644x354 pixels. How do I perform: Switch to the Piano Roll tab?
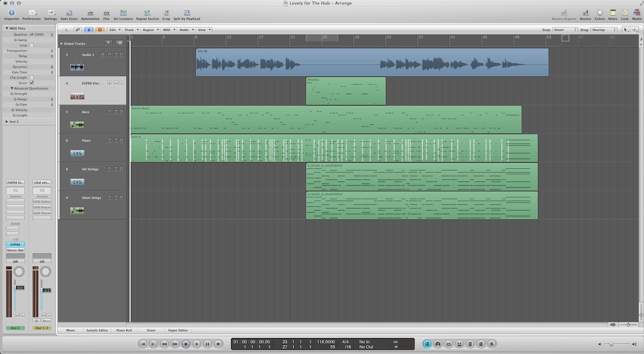pyautogui.click(x=124, y=330)
